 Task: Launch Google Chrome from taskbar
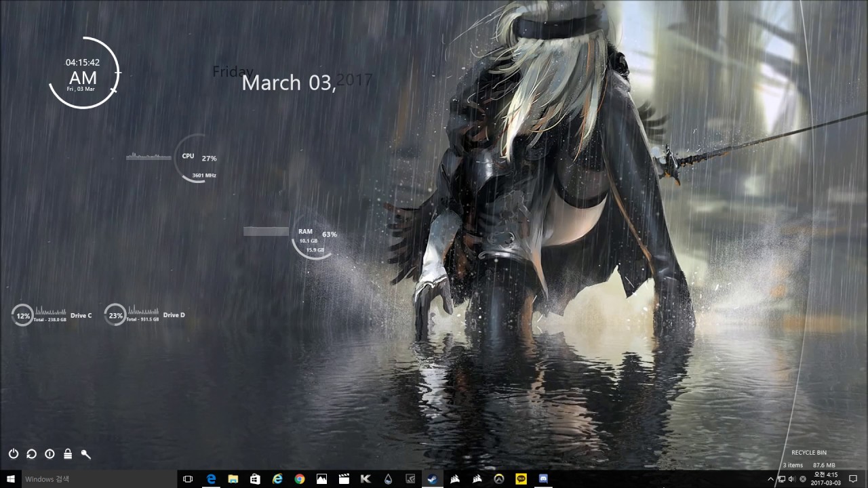(300, 479)
